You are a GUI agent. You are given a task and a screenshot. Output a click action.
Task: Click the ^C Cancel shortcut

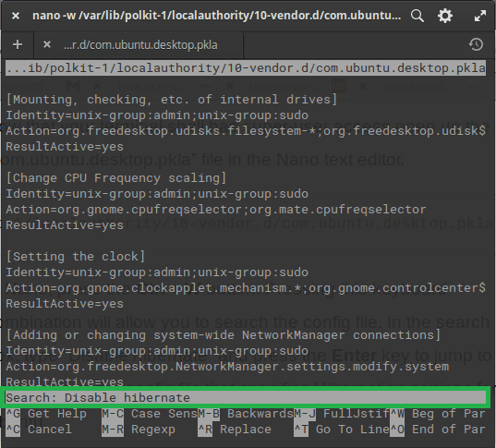click(39, 430)
